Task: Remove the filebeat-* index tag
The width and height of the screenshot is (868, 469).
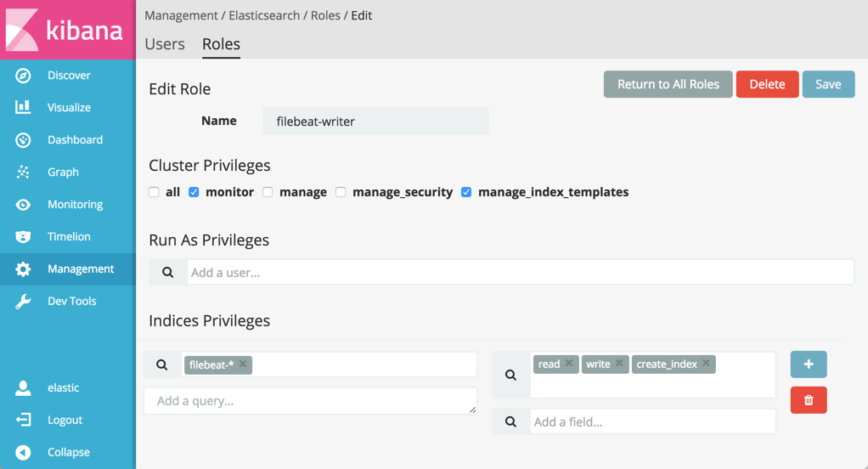Action: pyautogui.click(x=243, y=364)
